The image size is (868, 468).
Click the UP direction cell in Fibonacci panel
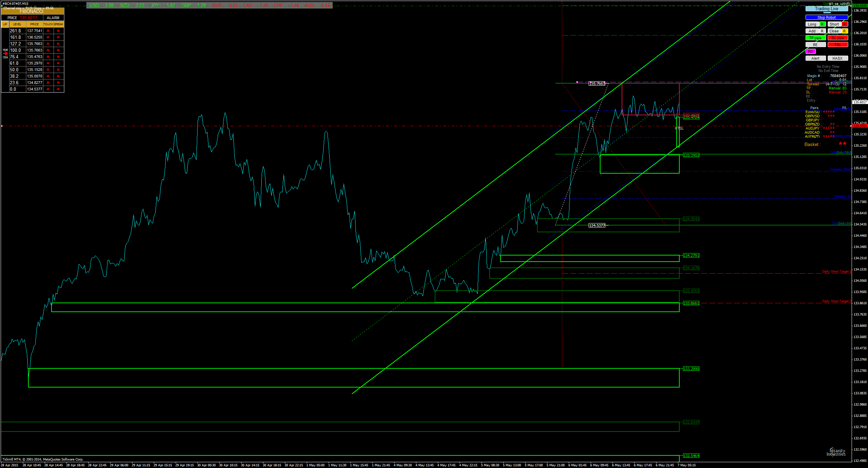[x=5, y=24]
